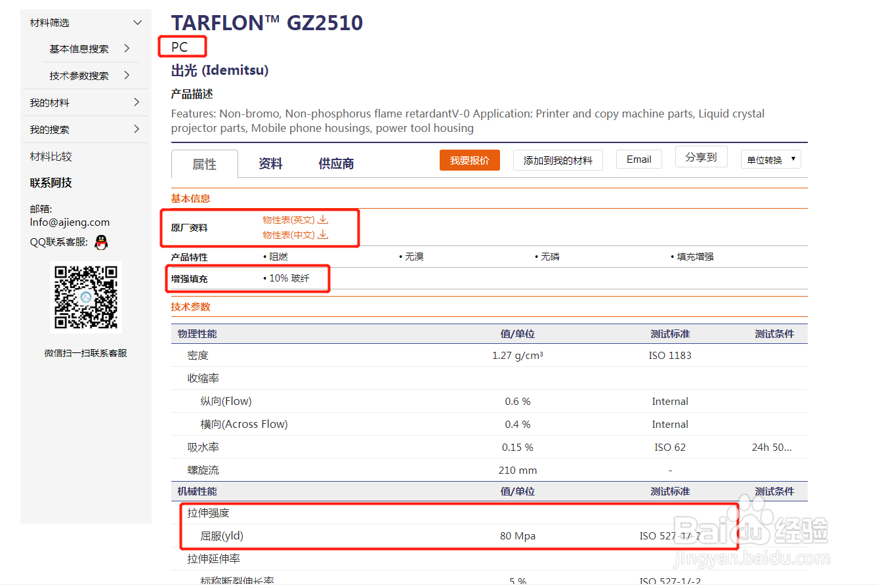878x588 pixels.
Task: Expand the 材料筛选 sidebar menu
Action: click(86, 23)
